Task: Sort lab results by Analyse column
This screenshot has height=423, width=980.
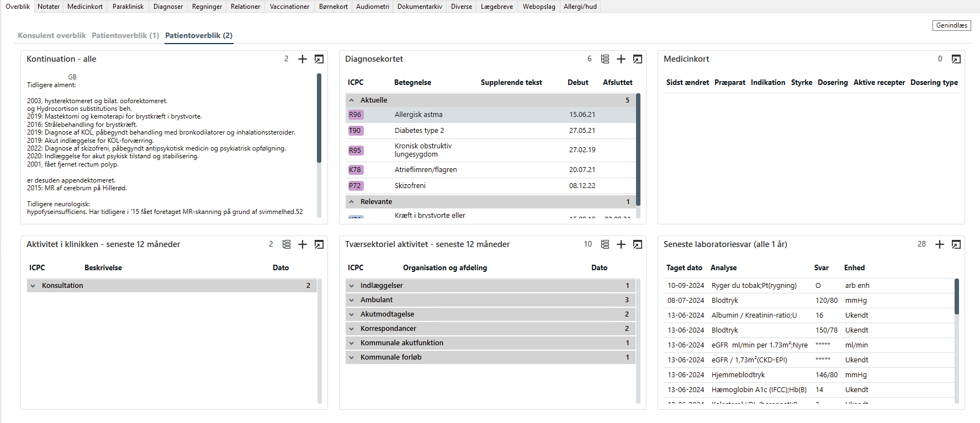Action: [723, 268]
